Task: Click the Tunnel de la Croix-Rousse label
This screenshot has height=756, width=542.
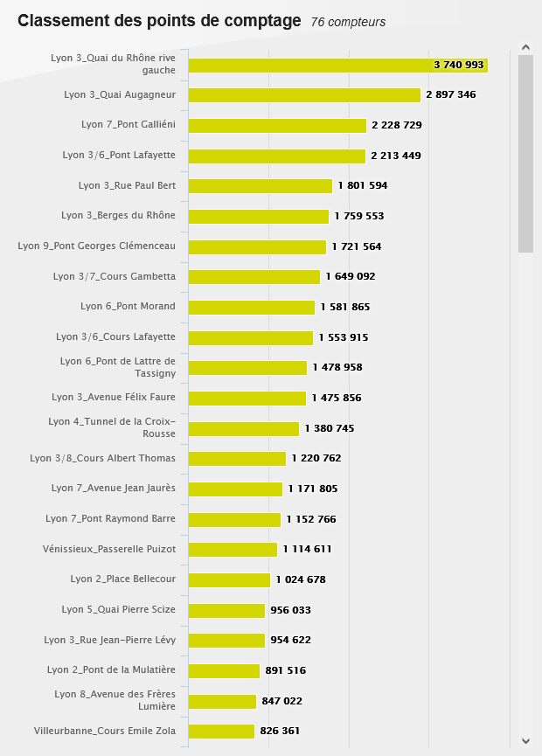Action: (x=112, y=427)
